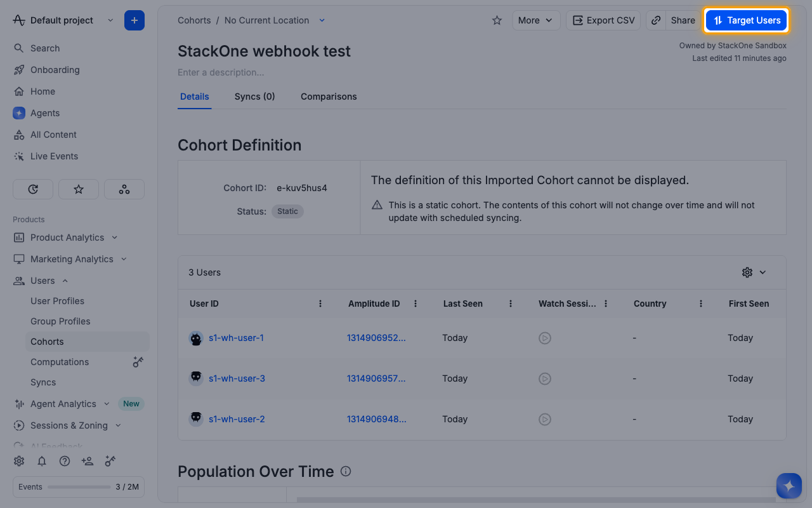Open Amplitude ID 1314906952 link

[x=376, y=338]
